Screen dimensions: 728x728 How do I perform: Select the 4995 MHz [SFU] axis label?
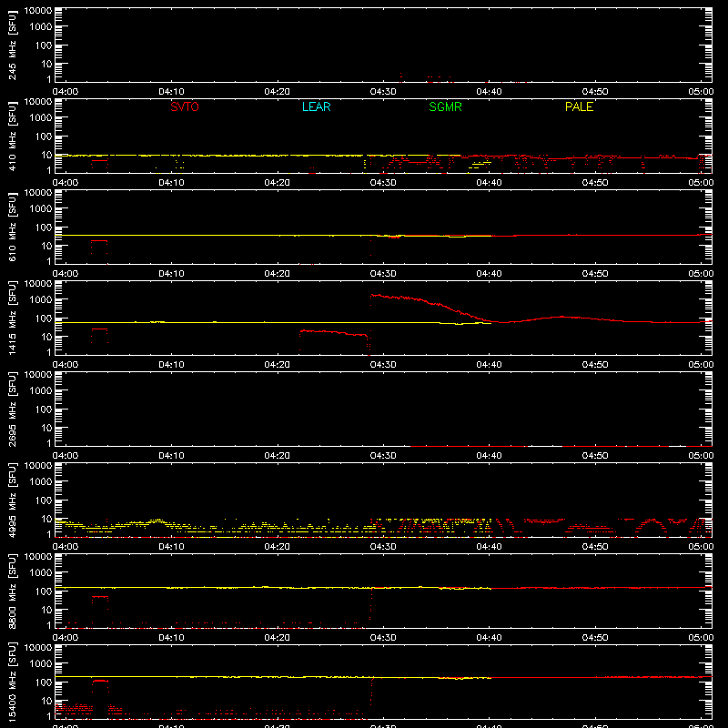tap(12, 500)
